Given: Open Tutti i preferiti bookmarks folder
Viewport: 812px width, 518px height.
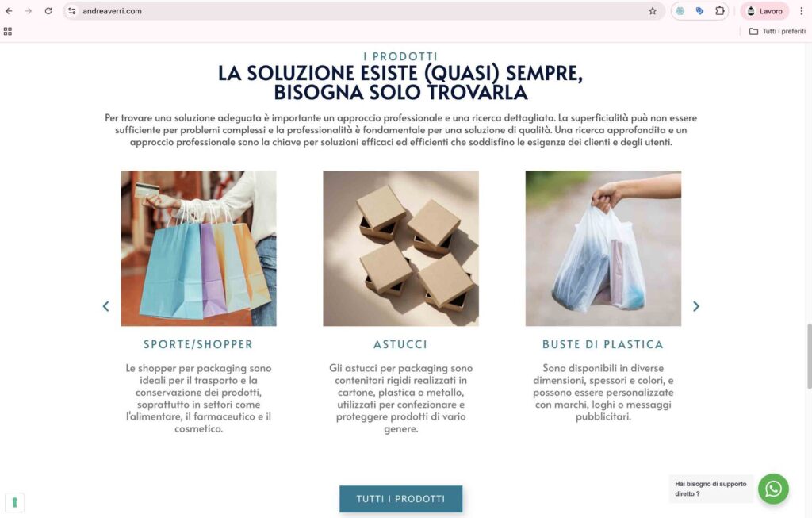Looking at the screenshot, I should point(777,32).
